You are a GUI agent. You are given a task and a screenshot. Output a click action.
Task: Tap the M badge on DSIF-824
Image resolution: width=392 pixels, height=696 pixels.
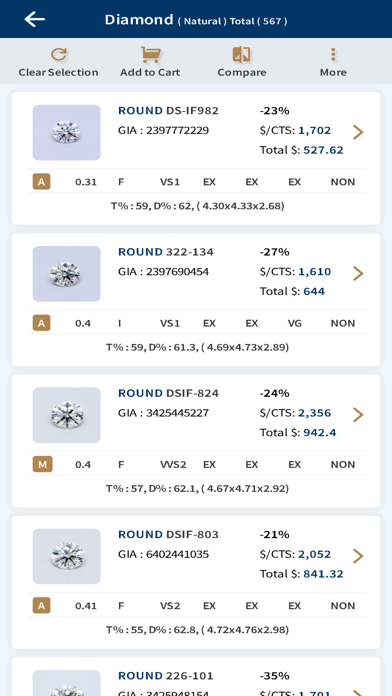42,464
